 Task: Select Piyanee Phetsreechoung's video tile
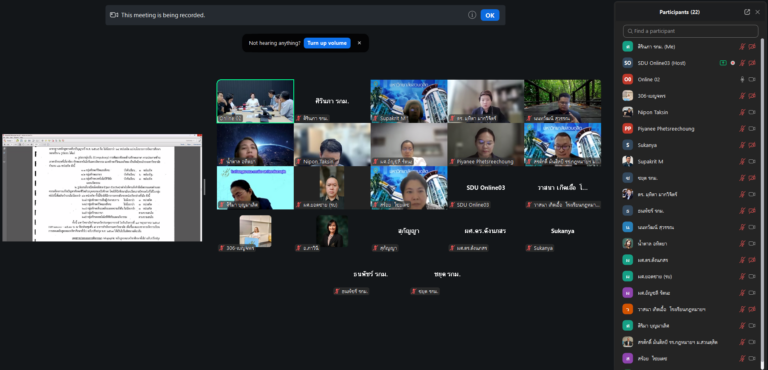(x=486, y=145)
